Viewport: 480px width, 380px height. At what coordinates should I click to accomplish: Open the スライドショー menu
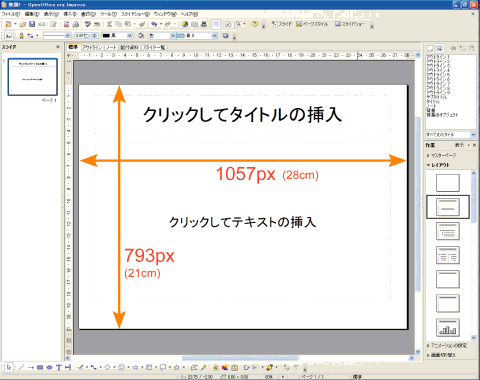click(135, 14)
